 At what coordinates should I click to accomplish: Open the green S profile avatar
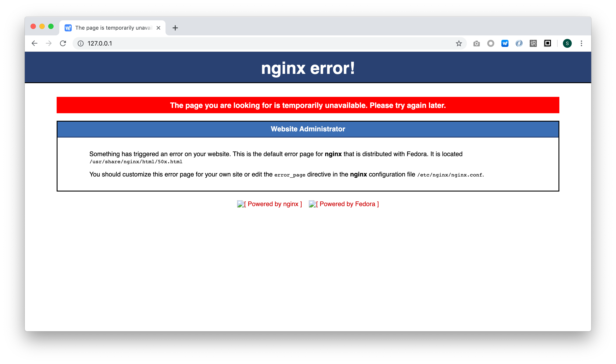point(567,43)
